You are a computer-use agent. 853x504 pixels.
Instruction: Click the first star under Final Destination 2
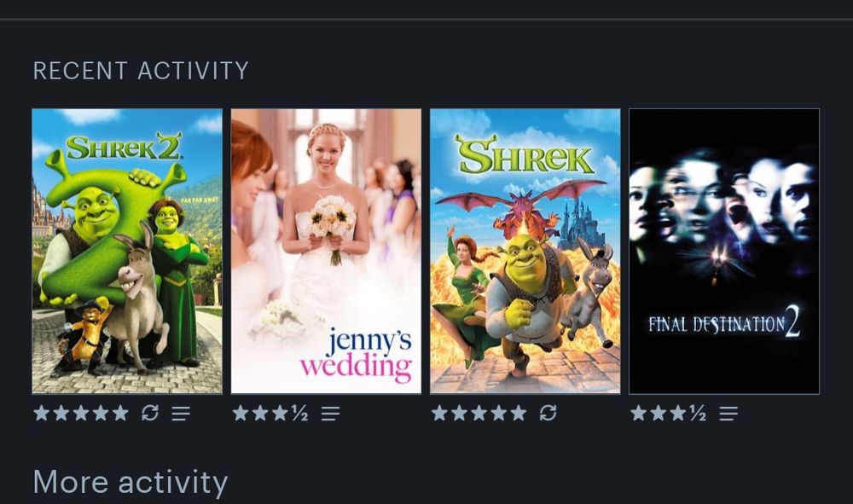point(639,414)
